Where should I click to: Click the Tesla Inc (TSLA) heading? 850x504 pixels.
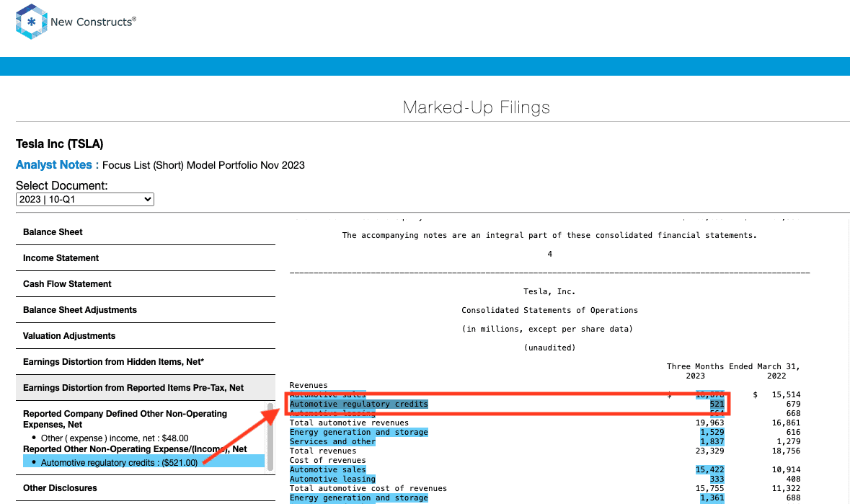pos(60,143)
